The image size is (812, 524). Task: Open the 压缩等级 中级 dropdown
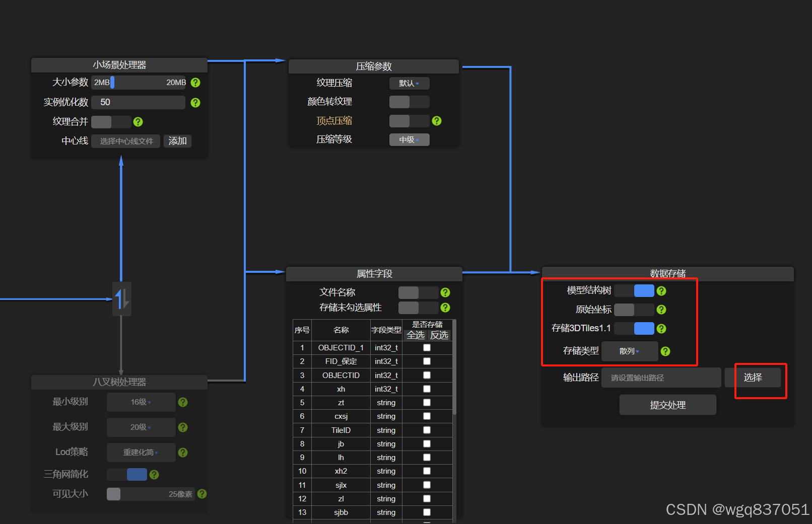point(409,139)
